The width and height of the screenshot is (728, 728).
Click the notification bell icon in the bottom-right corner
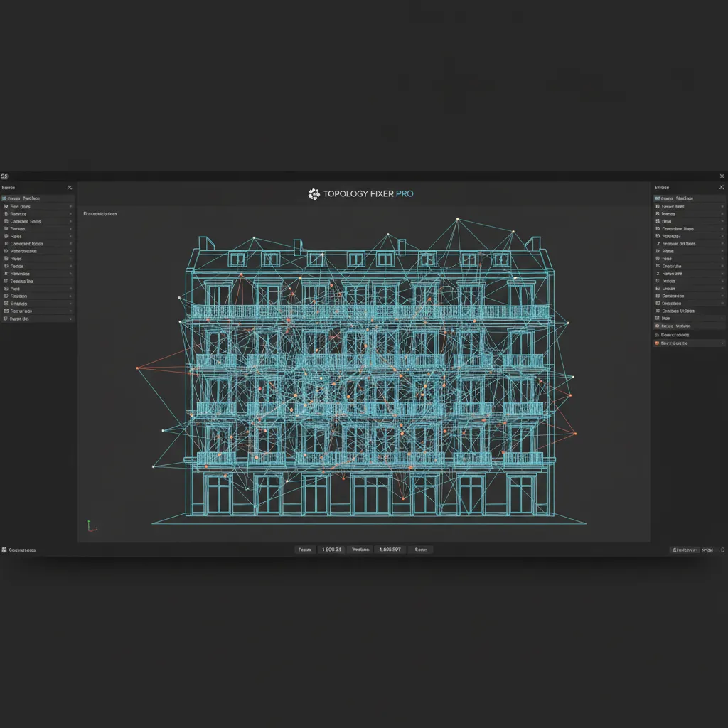pos(722,549)
